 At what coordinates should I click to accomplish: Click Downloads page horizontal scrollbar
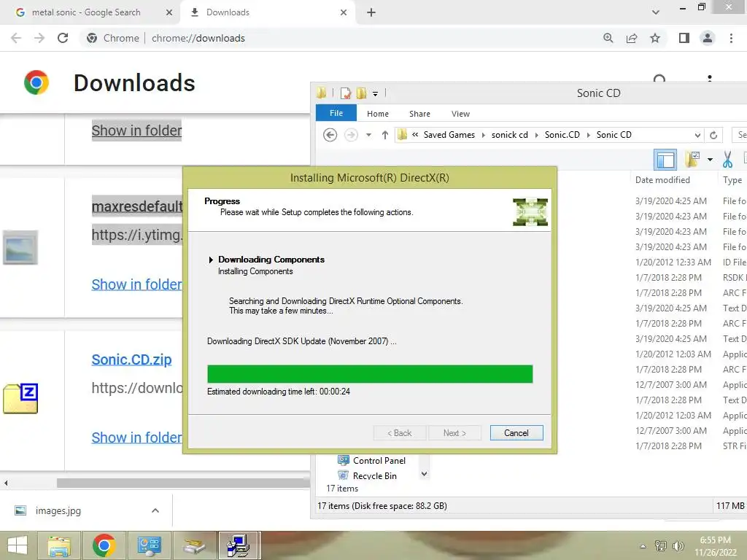183,483
